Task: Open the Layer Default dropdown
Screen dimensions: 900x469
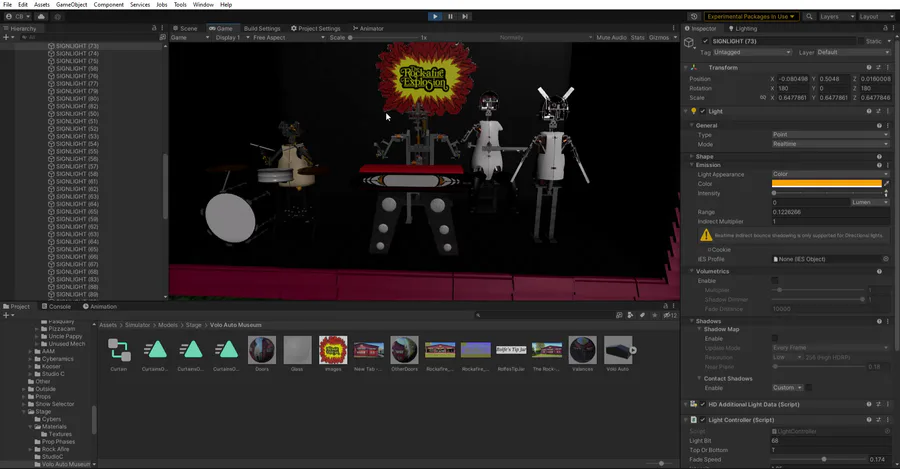Action: pyautogui.click(x=852, y=52)
